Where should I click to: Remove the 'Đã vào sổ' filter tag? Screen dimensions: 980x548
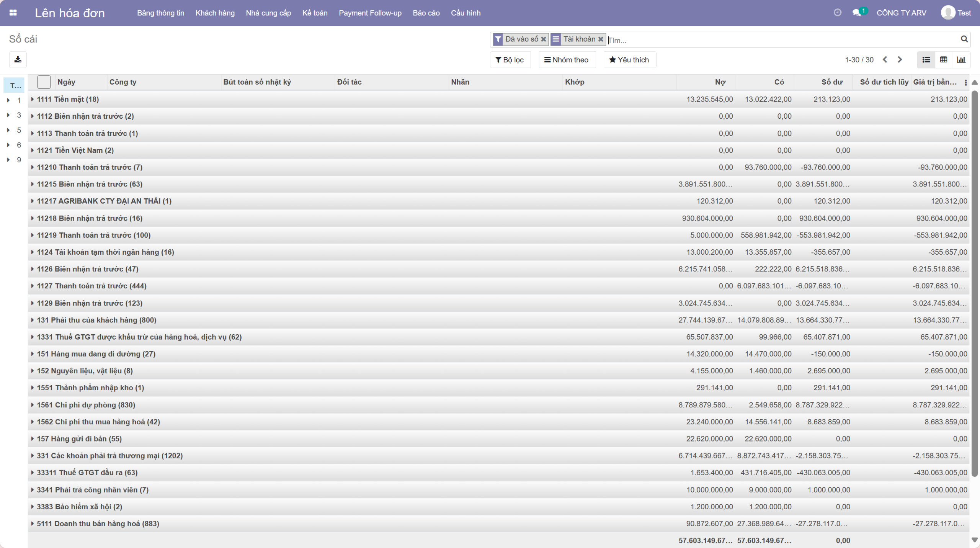point(543,39)
